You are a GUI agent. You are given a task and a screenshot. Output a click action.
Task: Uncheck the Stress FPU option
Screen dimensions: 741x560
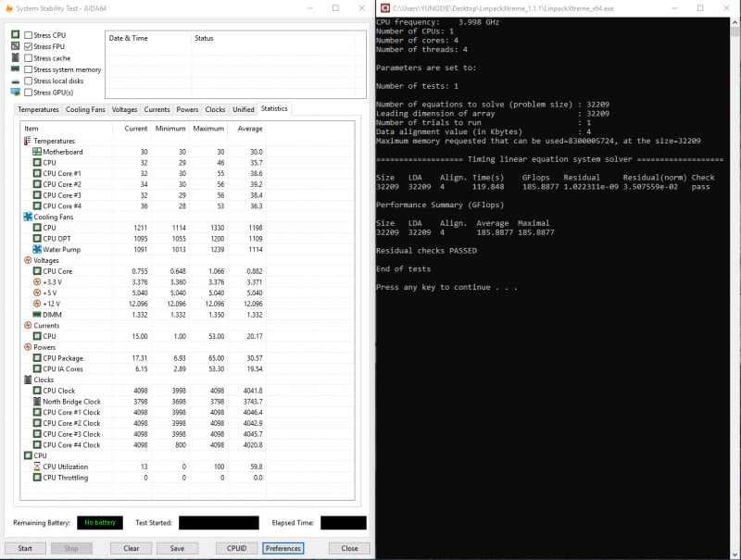coord(28,46)
